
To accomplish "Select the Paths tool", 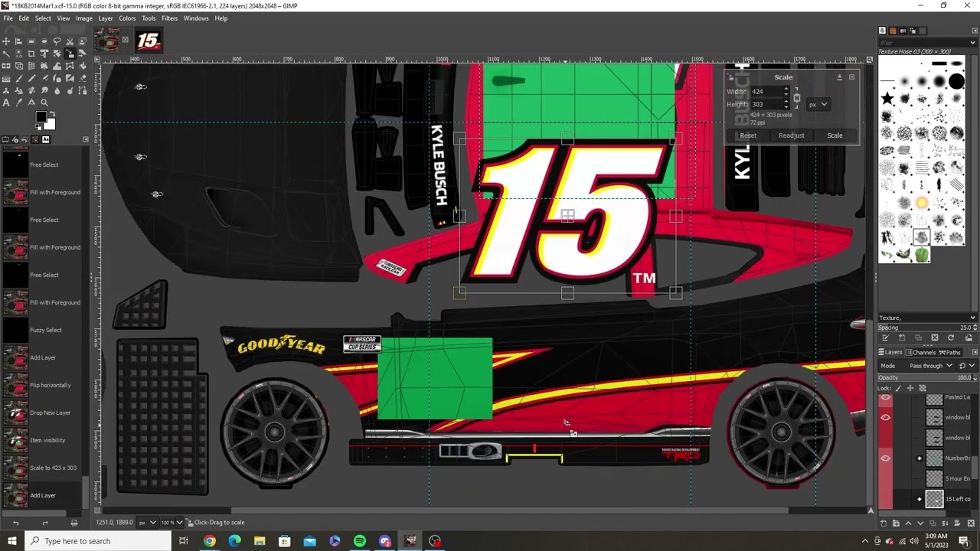I will pos(83,90).
